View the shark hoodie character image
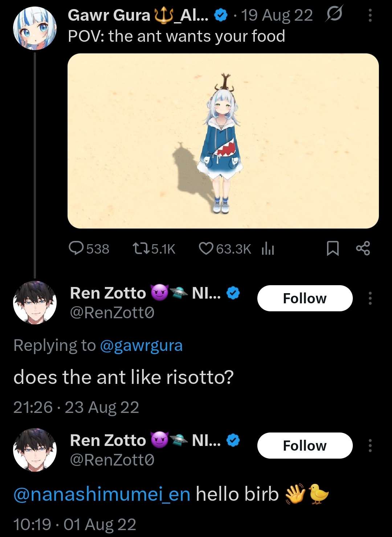 (223, 141)
